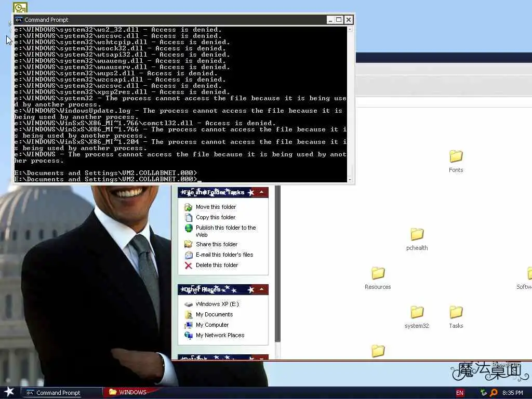Click the 8:35 PM clock
Viewport: 532px width, 399px height.
click(x=512, y=393)
